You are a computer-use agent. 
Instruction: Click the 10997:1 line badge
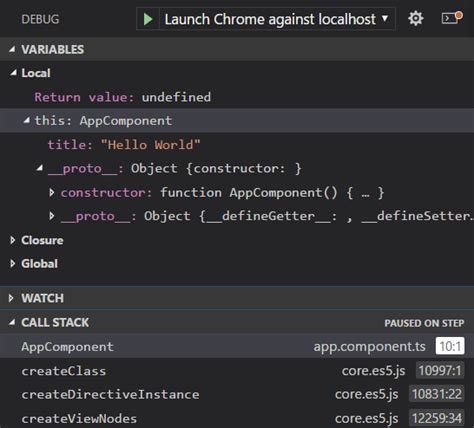440,370
